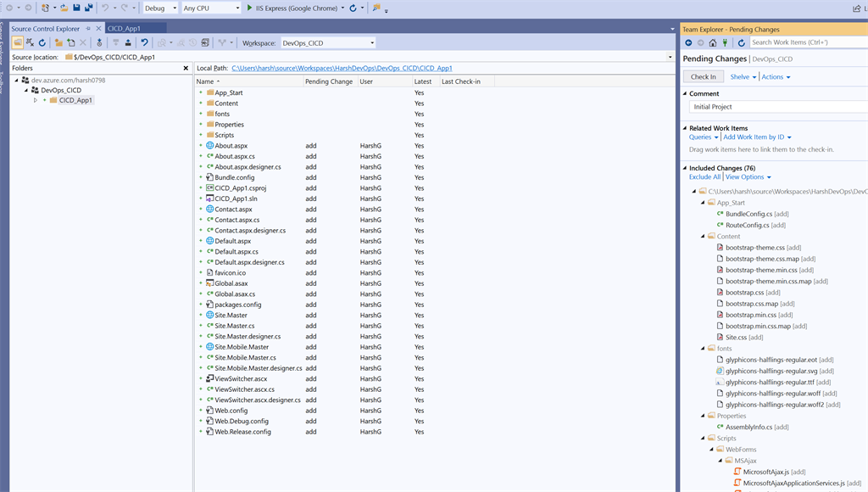Image resolution: width=868 pixels, height=492 pixels.
Task: Create a New Folder in Source Control Explorer
Action: 59,41
